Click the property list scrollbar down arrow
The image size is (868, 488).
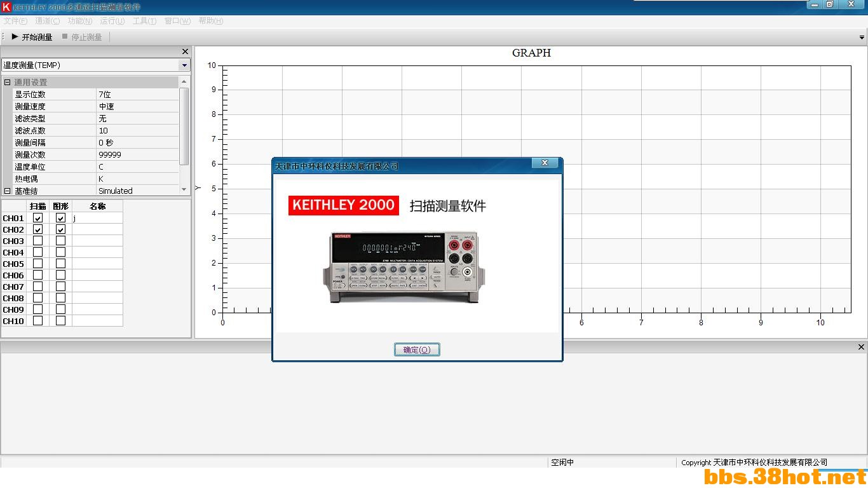coord(184,189)
